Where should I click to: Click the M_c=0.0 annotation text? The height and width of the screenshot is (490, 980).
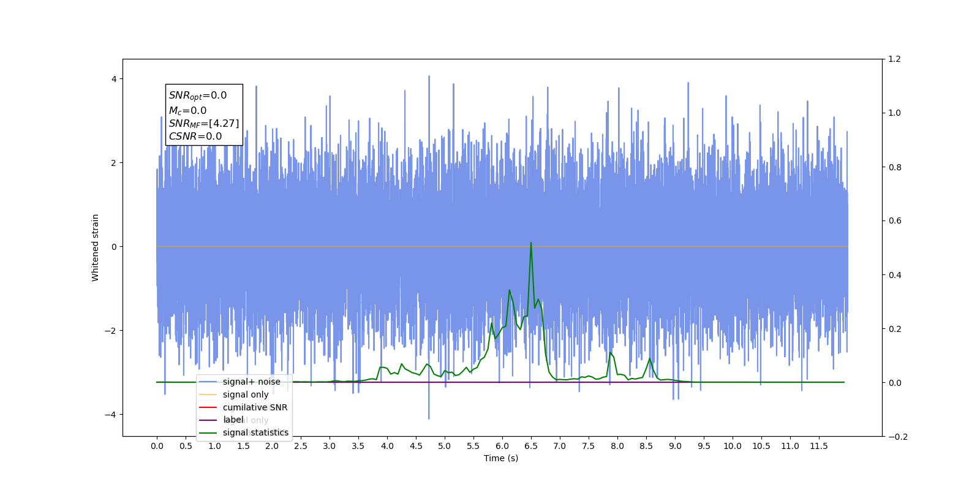187,111
